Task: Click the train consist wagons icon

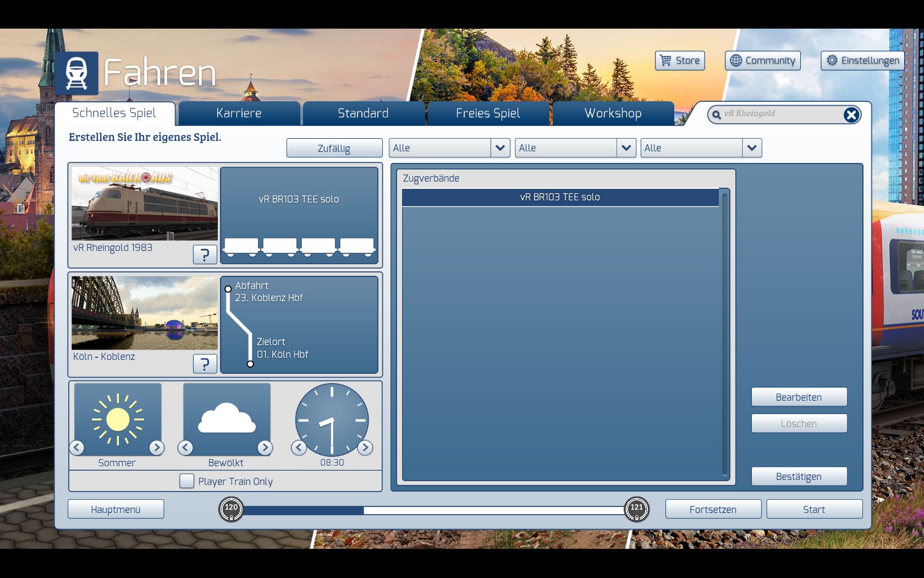Action: click(299, 247)
